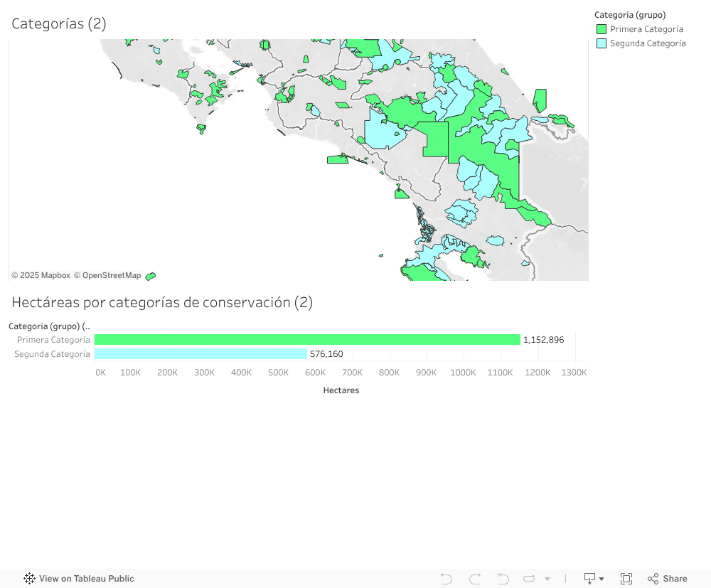Open View on Tableau Public link
This screenshot has height=588, width=711.
pyautogui.click(x=86, y=579)
